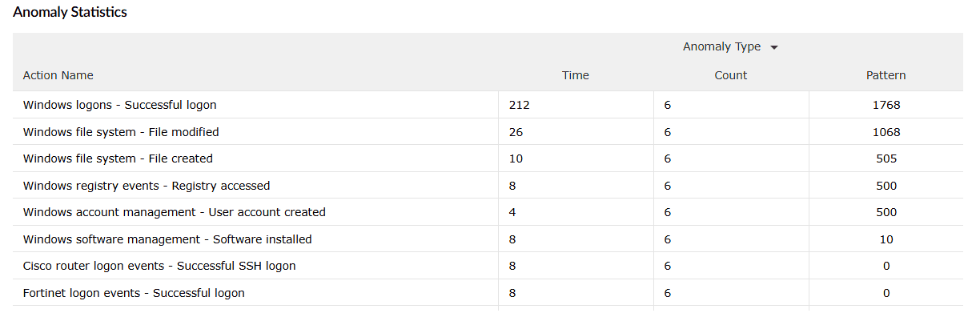The height and width of the screenshot is (321, 980).
Task: Click Time value 26 for File modified
Action: [516, 132]
